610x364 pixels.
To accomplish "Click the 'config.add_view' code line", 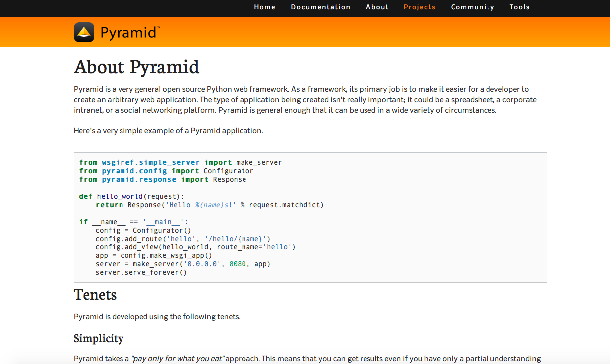I will click(x=196, y=247).
